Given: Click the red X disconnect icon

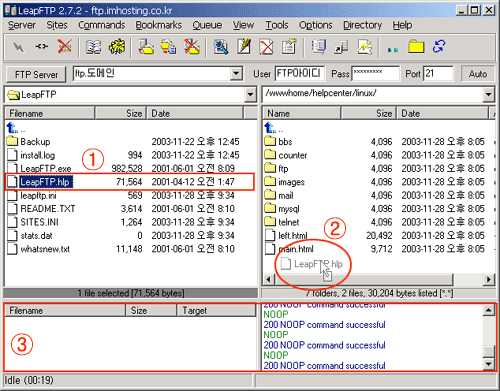Looking at the screenshot, I should (x=64, y=47).
